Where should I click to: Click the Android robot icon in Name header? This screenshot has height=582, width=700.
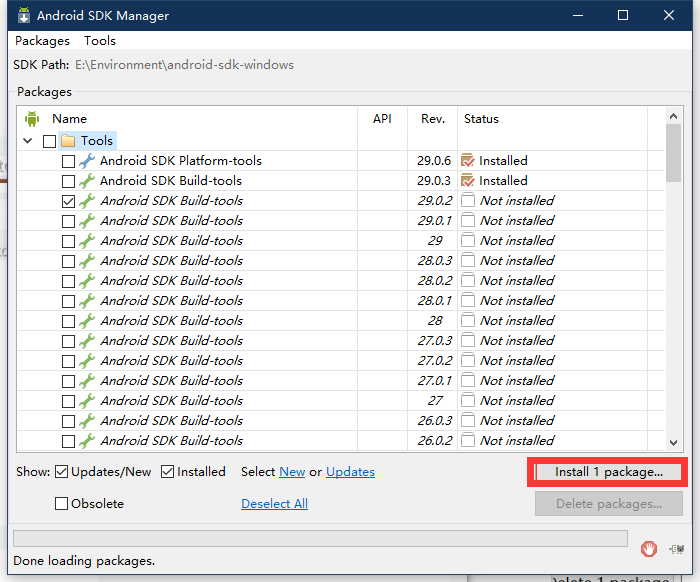coord(32,119)
